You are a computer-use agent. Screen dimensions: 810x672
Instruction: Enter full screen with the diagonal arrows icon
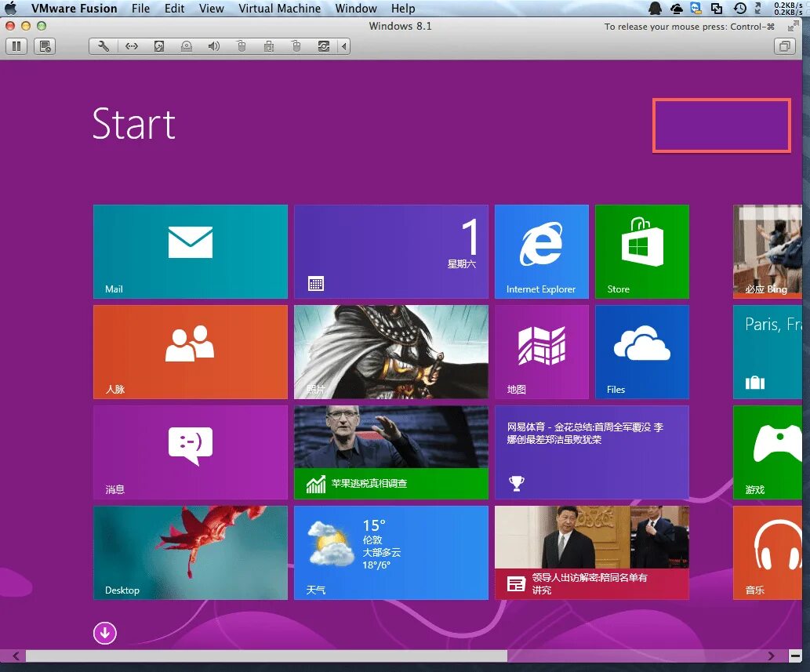click(793, 27)
